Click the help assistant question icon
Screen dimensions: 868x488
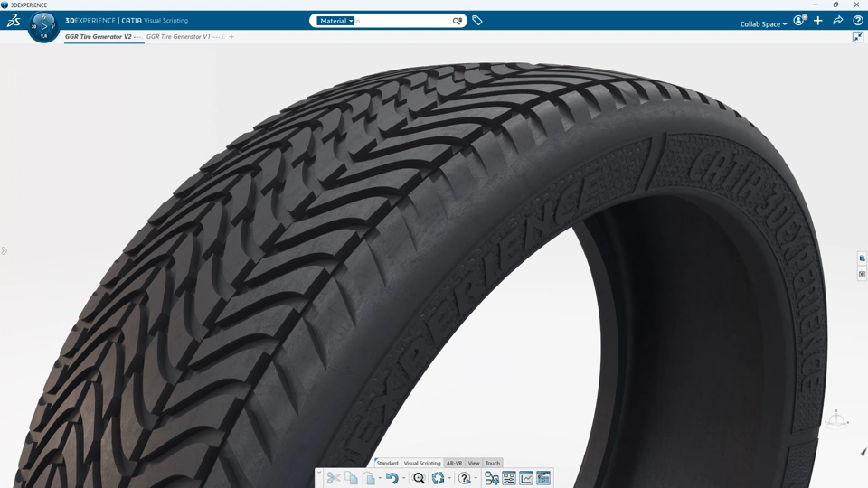coord(465,478)
